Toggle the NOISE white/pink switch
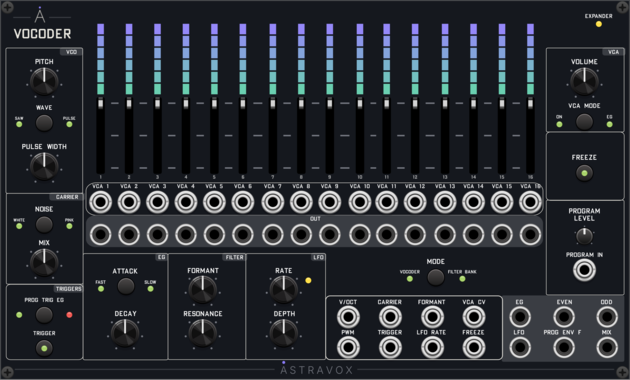The height and width of the screenshot is (380, 630). pyautogui.click(x=44, y=225)
